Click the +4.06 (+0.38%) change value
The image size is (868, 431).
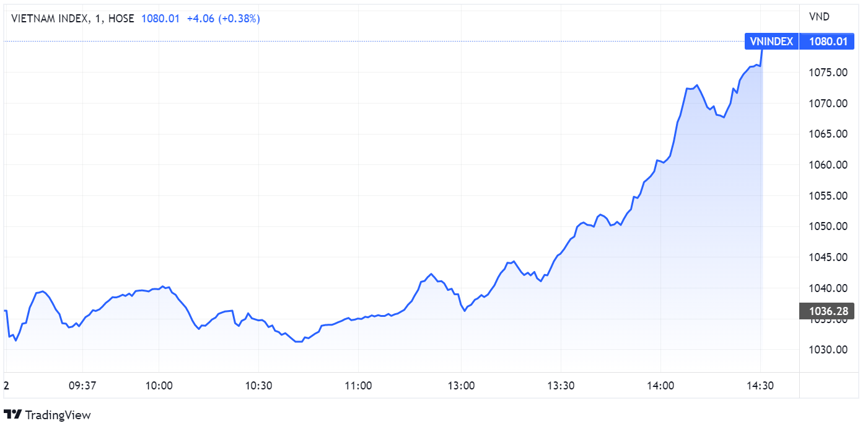224,19
